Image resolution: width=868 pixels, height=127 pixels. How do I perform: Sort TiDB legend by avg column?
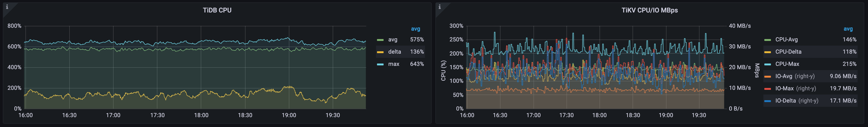[415, 29]
